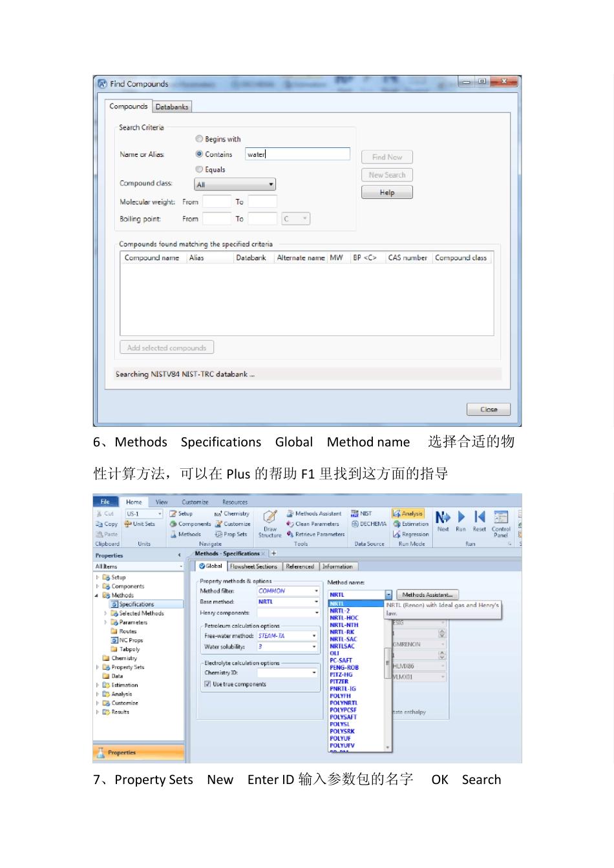This screenshot has height=868, width=614.
Task: Open the Compound class dropdown
Action: (x=235, y=185)
